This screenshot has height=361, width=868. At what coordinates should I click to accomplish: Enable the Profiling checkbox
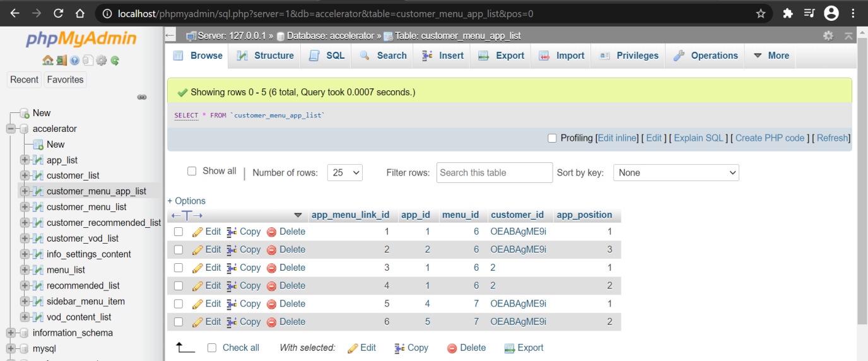552,138
